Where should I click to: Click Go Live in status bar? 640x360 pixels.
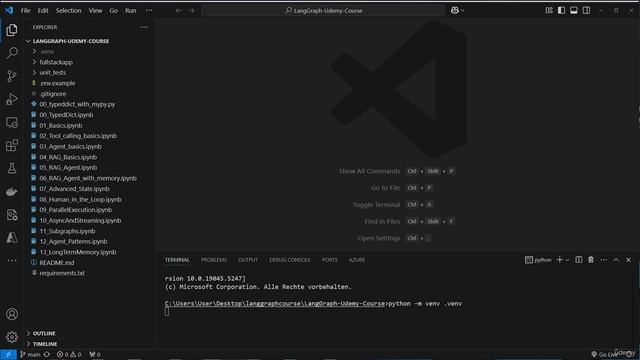click(x=605, y=355)
